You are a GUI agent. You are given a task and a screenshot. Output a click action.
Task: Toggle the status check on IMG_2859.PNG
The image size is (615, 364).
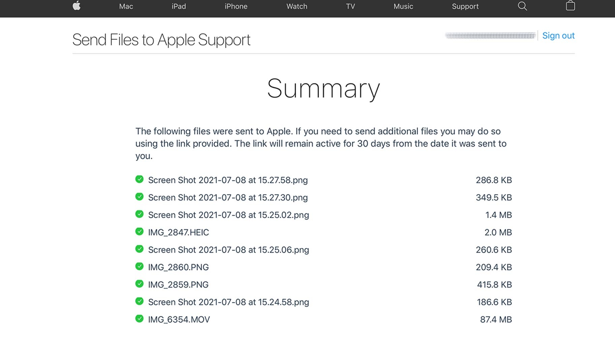(x=140, y=283)
